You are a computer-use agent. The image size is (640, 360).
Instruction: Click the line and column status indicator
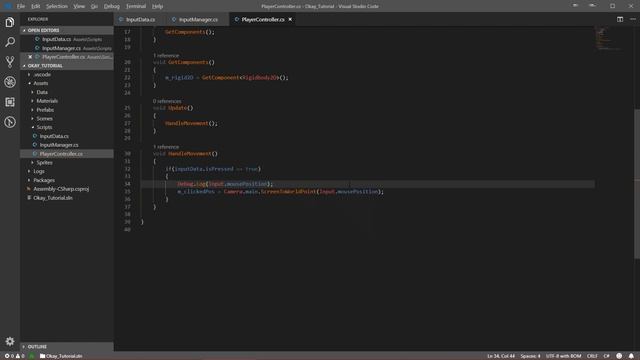click(x=501, y=356)
